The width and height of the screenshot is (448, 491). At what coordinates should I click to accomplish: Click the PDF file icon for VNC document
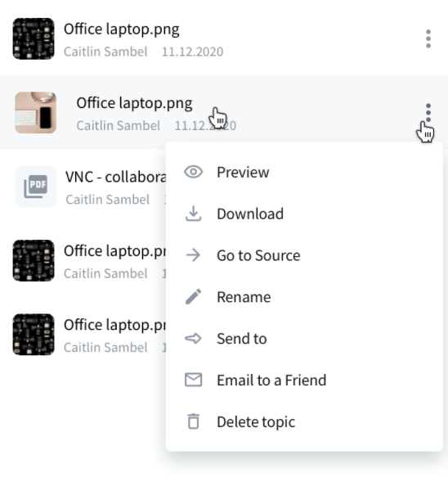(36, 187)
